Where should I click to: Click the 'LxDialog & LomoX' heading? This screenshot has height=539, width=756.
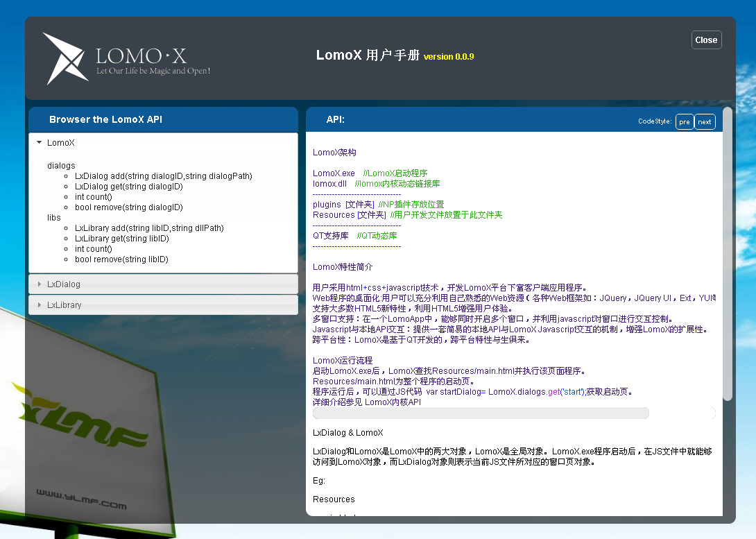pyautogui.click(x=348, y=433)
